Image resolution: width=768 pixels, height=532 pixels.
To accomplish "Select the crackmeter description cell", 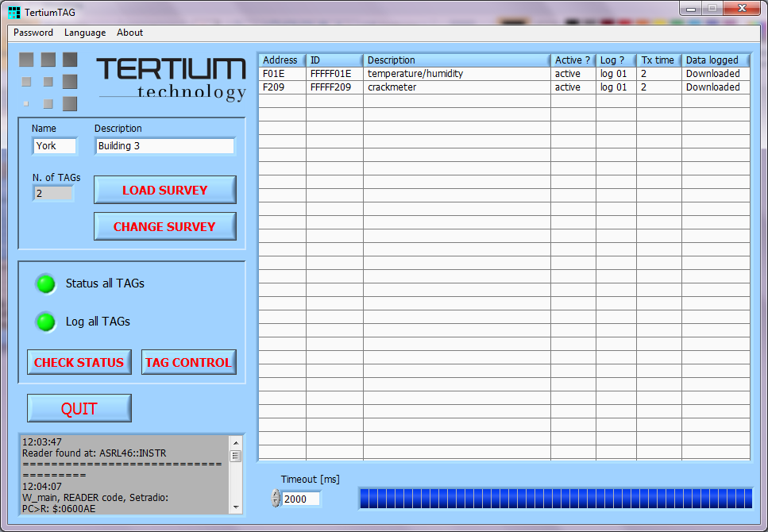I will (457, 87).
